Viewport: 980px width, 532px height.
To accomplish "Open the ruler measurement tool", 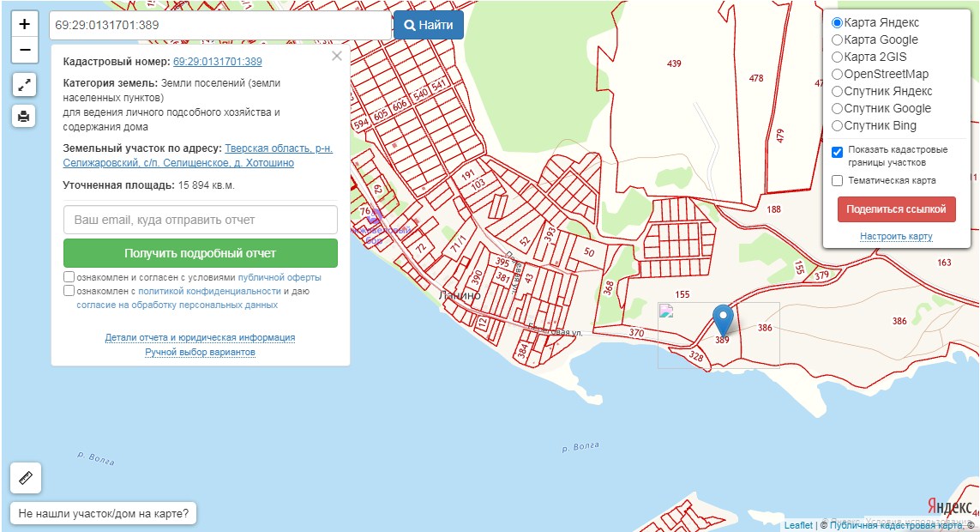I will 26,478.
